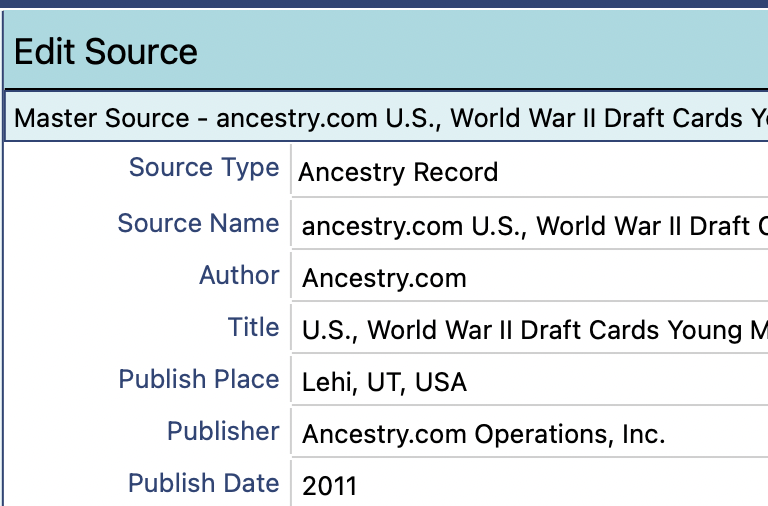Click the Edit Source heading text
Screen dimensions: 768x506
pyautogui.click(x=106, y=51)
